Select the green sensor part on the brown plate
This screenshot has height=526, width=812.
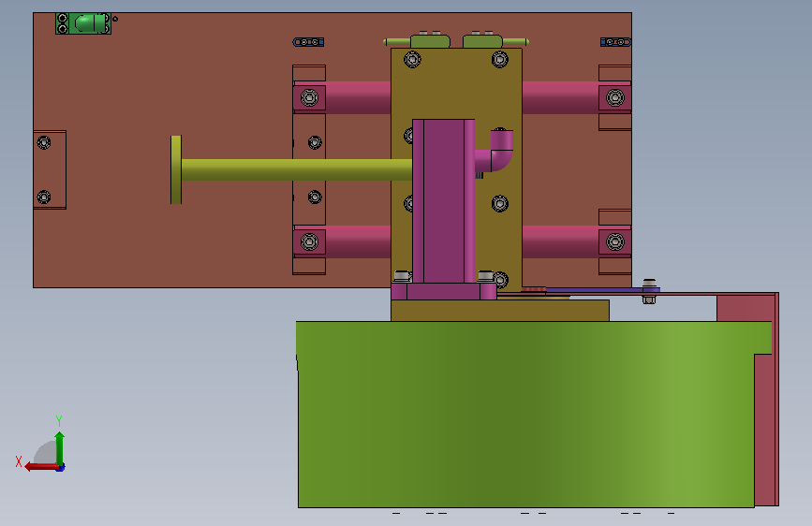coord(83,23)
